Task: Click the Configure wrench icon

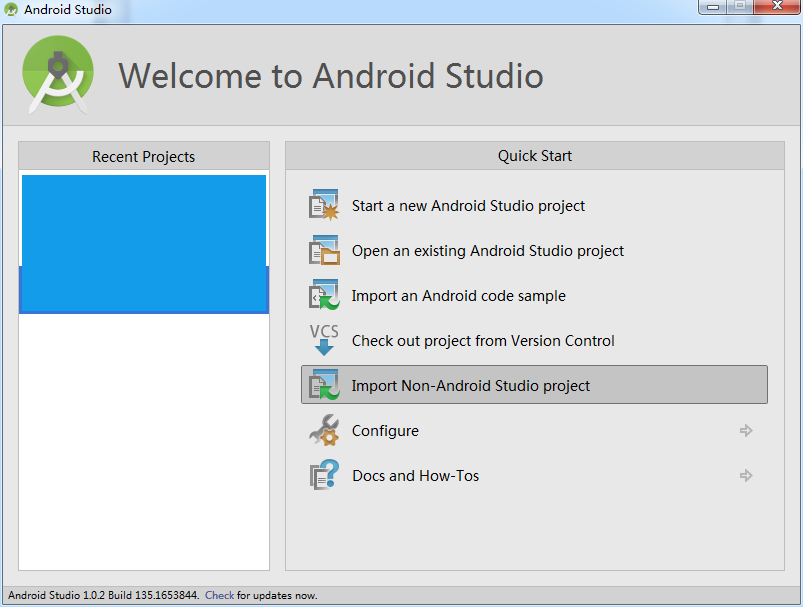Action: 324,430
